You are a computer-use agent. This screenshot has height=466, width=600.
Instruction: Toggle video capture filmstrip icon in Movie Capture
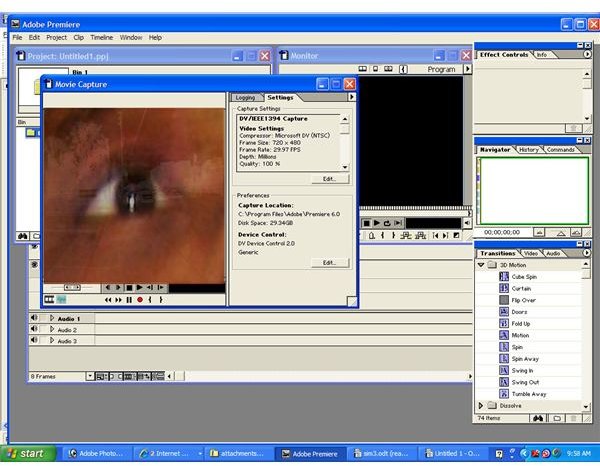(49, 300)
